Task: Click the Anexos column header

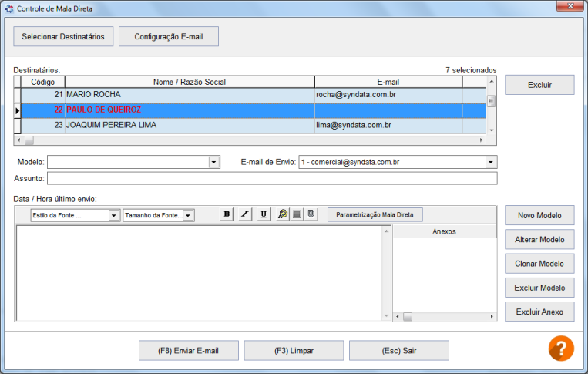Action: (x=445, y=231)
